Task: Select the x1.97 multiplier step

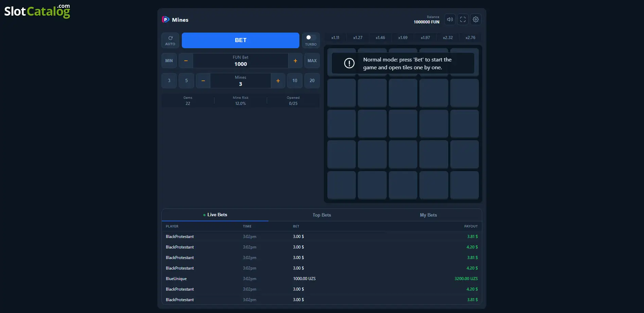Action: pos(425,38)
